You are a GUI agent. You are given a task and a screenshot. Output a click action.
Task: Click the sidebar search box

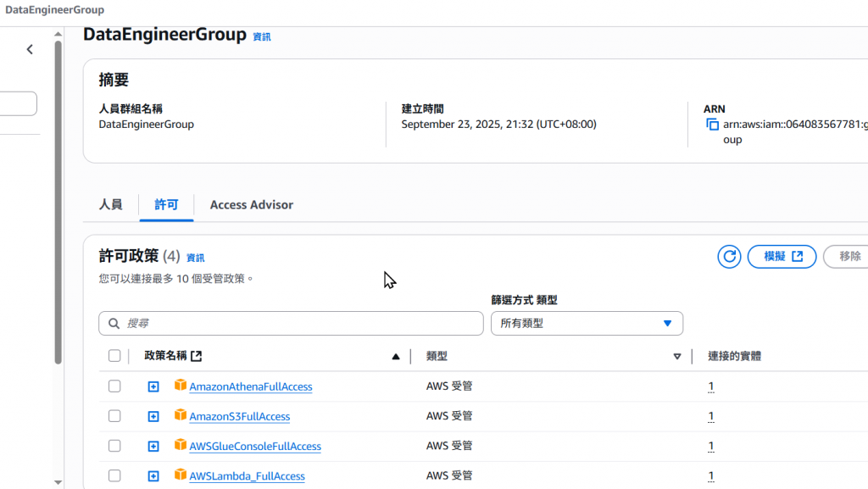tap(17, 103)
